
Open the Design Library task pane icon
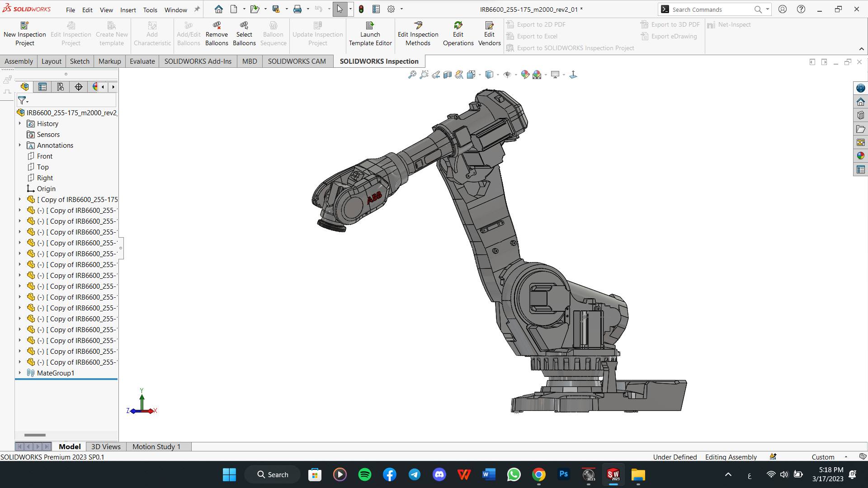(861, 115)
